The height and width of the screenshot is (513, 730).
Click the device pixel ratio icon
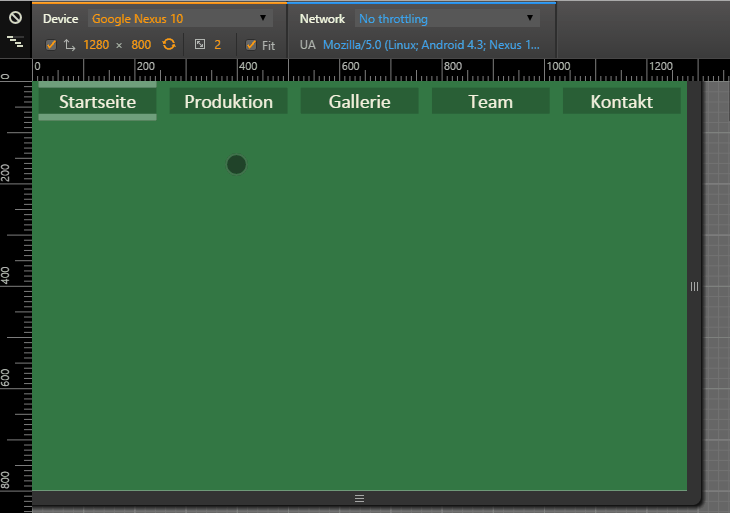click(x=200, y=45)
